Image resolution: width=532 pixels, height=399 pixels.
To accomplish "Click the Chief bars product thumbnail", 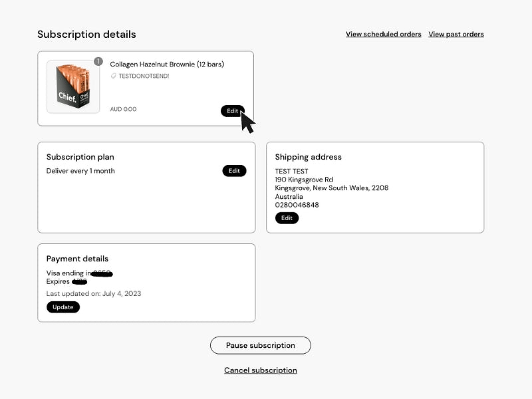I will tap(73, 87).
